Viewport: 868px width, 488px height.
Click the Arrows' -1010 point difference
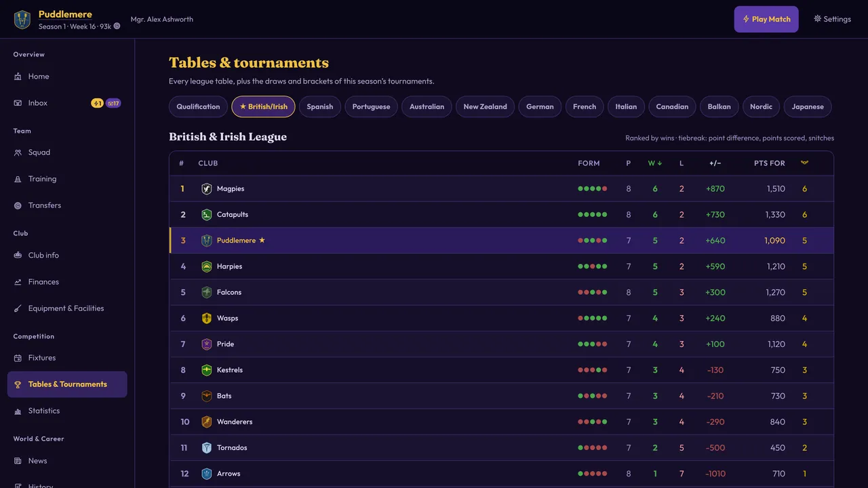pyautogui.click(x=715, y=474)
